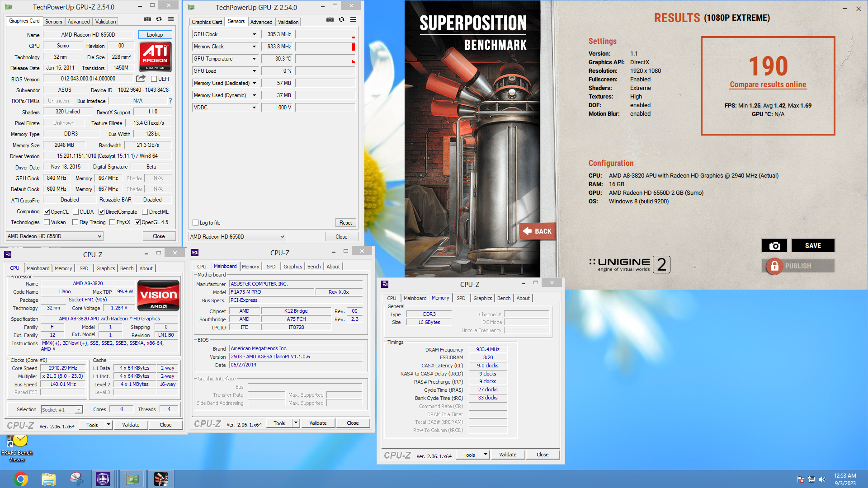Click the GPU Clock sensor graph bar
The image size is (868, 488).
coord(325,34)
